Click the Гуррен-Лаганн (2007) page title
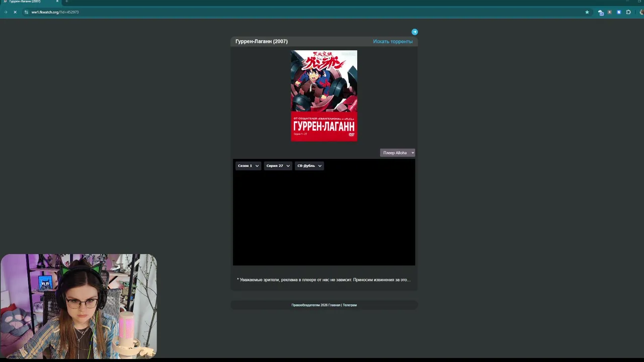The image size is (644, 362). 262,41
